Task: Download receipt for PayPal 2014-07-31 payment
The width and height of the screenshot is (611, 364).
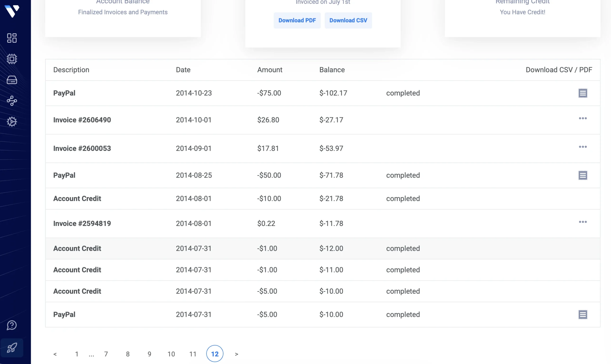Action: (x=583, y=314)
